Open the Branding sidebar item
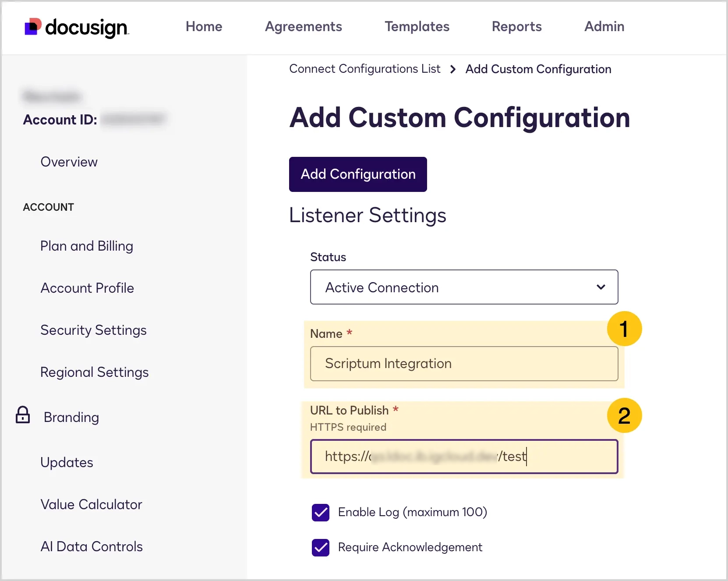Screen dimensions: 728x581 coord(71,418)
